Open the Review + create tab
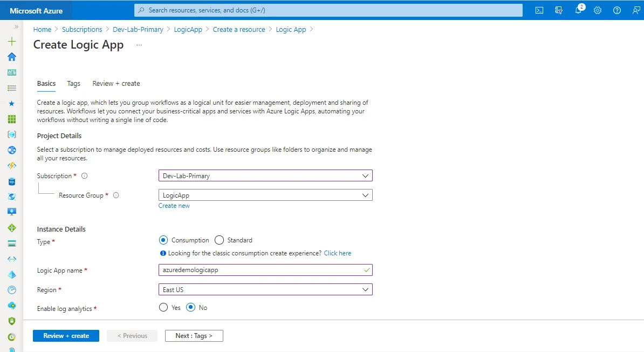 [x=116, y=84]
